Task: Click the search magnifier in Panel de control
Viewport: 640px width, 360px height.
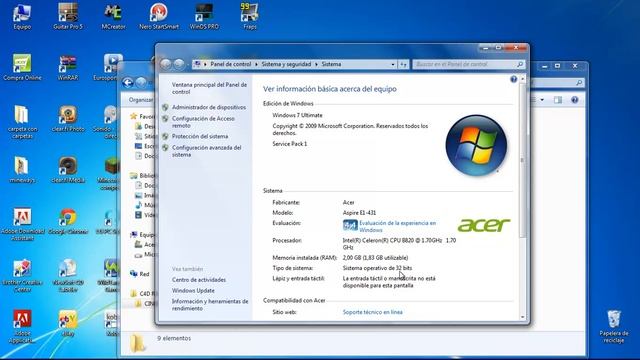Action: pyautogui.click(x=520, y=64)
